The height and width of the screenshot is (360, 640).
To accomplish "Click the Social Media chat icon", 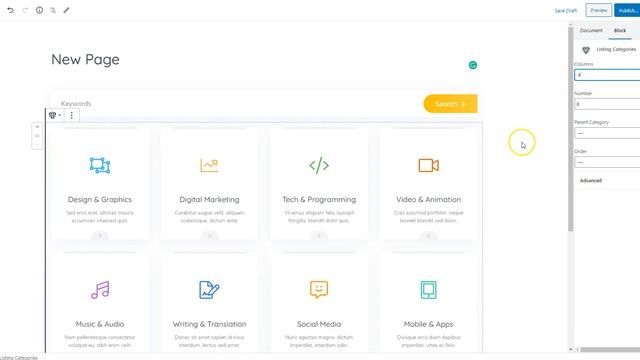I will point(319,289).
